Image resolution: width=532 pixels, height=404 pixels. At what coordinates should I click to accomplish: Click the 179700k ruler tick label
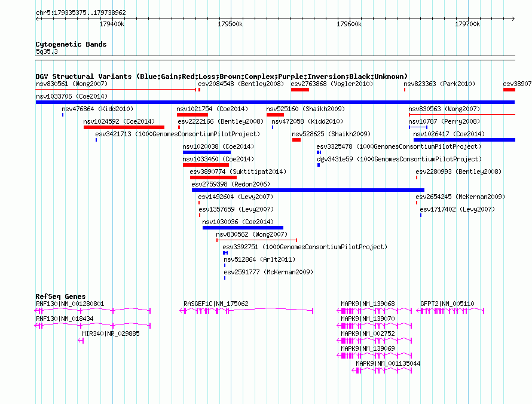[x=467, y=24]
